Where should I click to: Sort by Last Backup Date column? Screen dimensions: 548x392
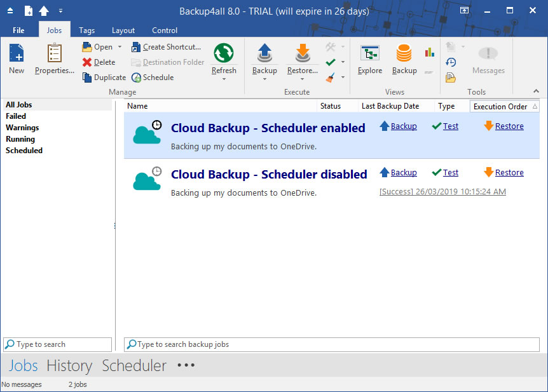396,106
